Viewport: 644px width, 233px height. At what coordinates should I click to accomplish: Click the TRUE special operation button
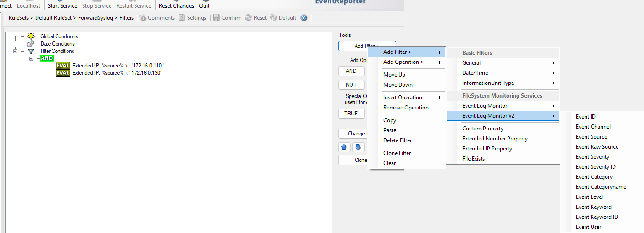(351, 114)
